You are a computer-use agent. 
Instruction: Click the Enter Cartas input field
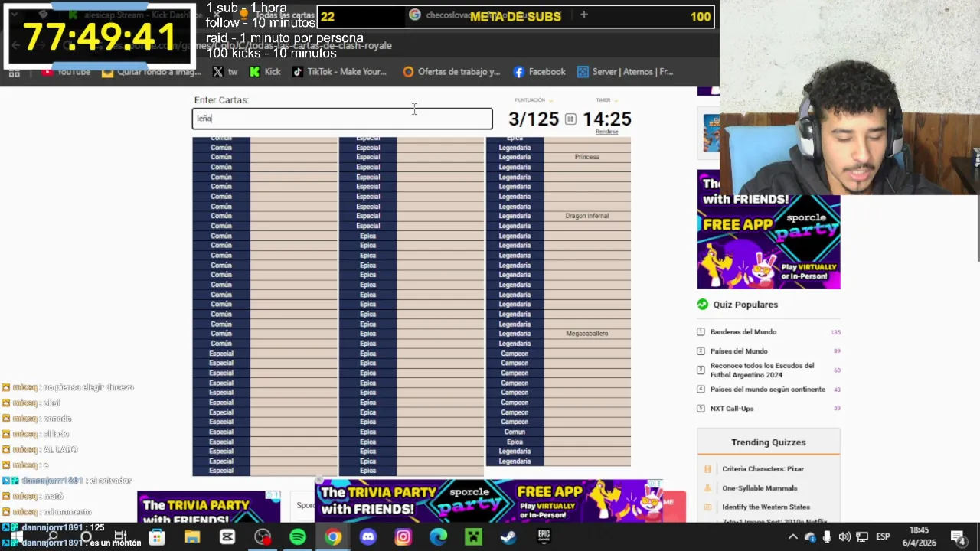342,119
